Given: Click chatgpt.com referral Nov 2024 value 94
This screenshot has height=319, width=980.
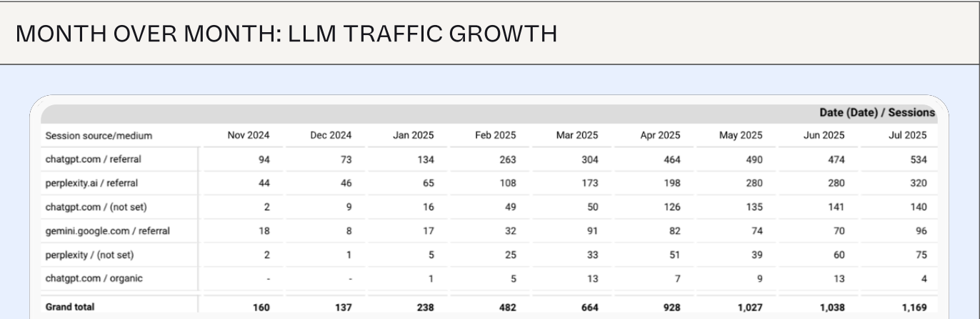Looking at the screenshot, I should pos(264,159).
